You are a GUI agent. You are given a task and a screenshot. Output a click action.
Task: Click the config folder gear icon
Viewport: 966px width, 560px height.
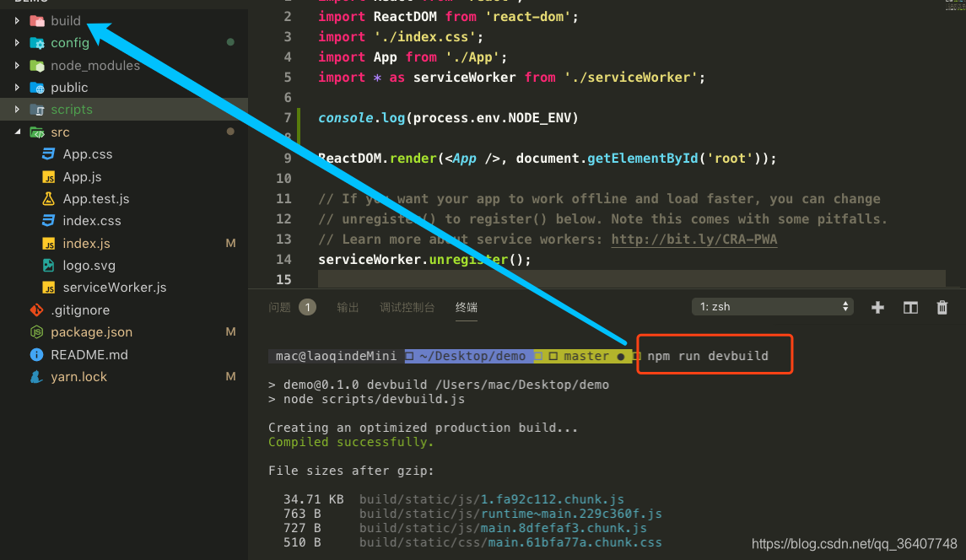(x=37, y=43)
